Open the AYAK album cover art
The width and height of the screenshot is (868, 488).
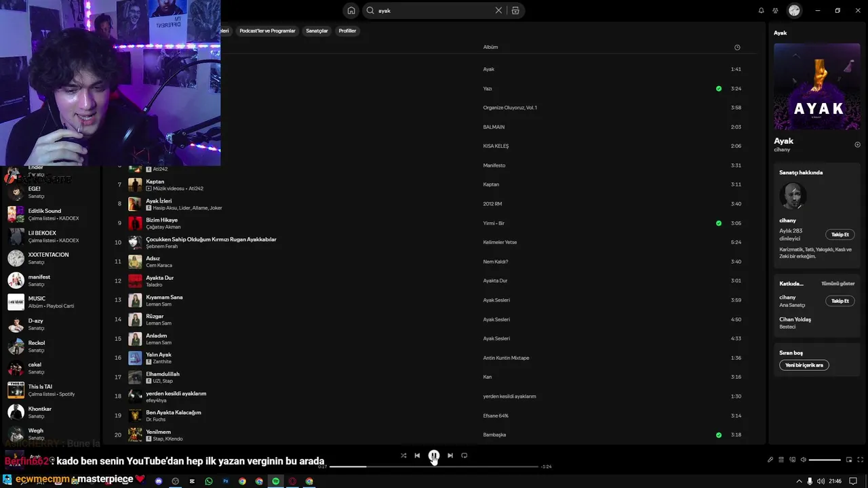pos(817,87)
